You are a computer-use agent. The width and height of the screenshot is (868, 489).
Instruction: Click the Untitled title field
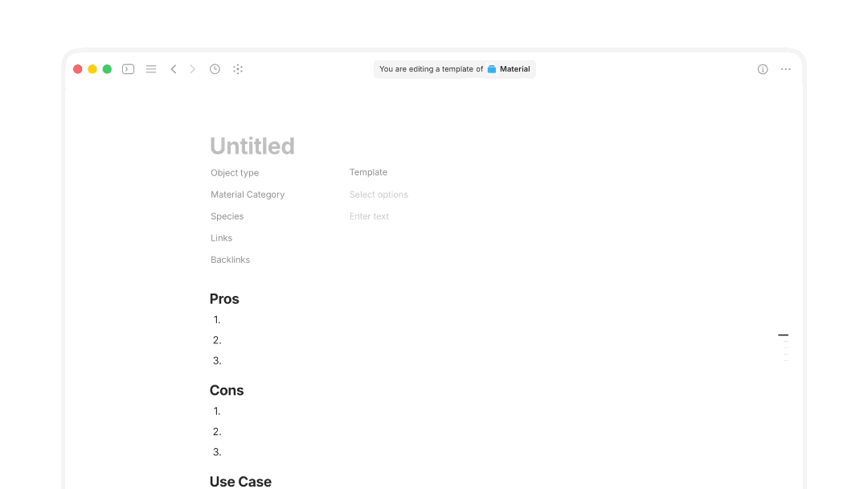click(x=252, y=146)
